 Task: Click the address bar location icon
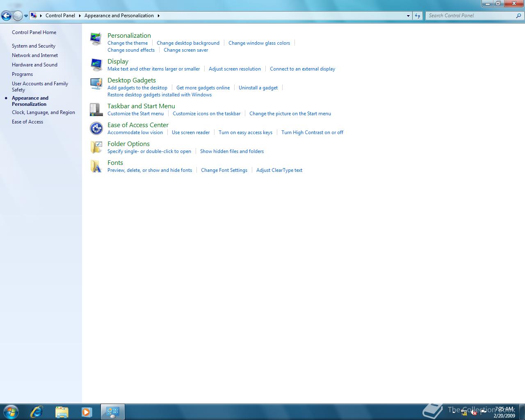point(34,16)
